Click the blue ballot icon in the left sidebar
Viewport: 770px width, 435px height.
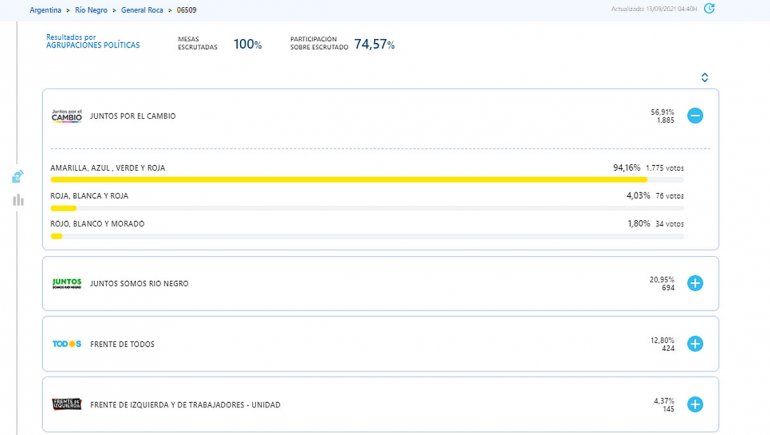point(17,177)
